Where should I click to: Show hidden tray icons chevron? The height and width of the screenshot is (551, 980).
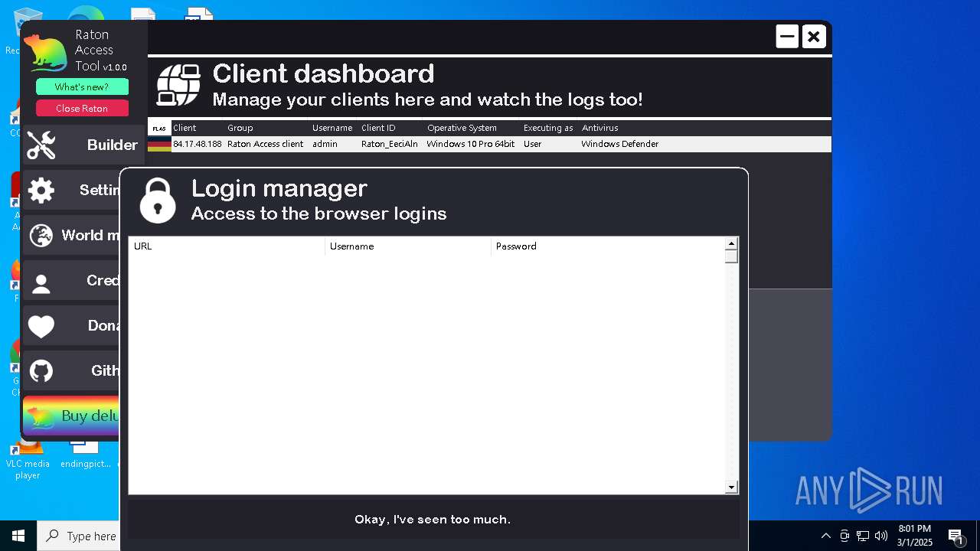point(825,536)
